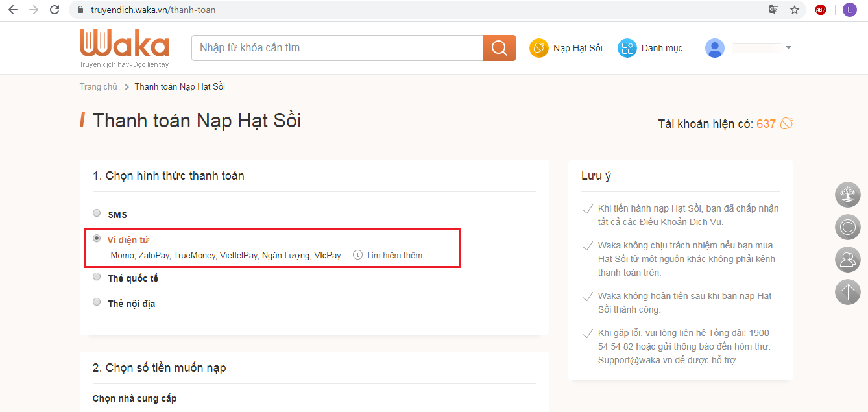Open the Danh mục grid icon
This screenshot has height=412, width=868.
pos(627,48)
